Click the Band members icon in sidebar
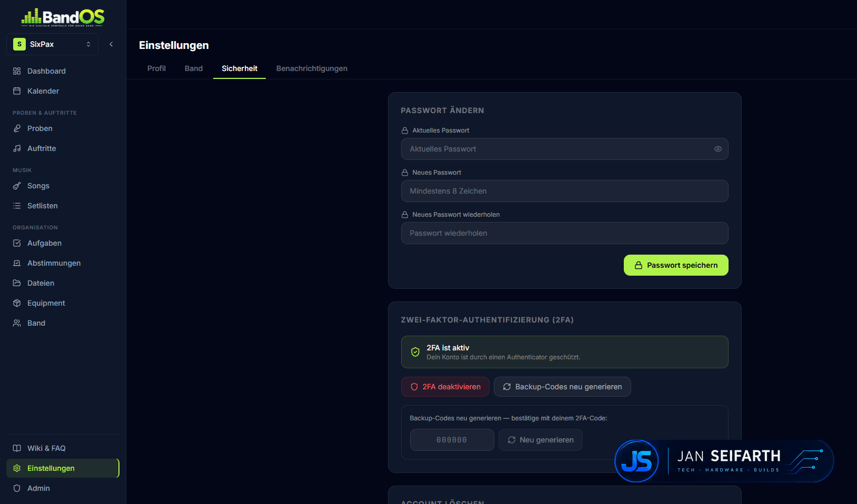Screen dimensions: 857x504 (17, 323)
